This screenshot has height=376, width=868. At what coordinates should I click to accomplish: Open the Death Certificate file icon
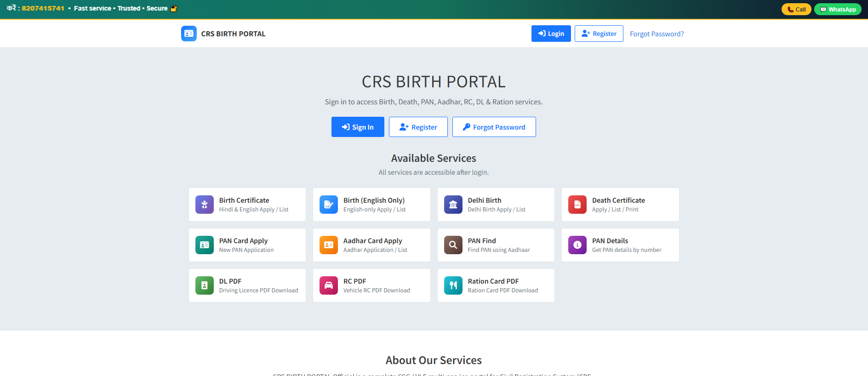coord(577,205)
